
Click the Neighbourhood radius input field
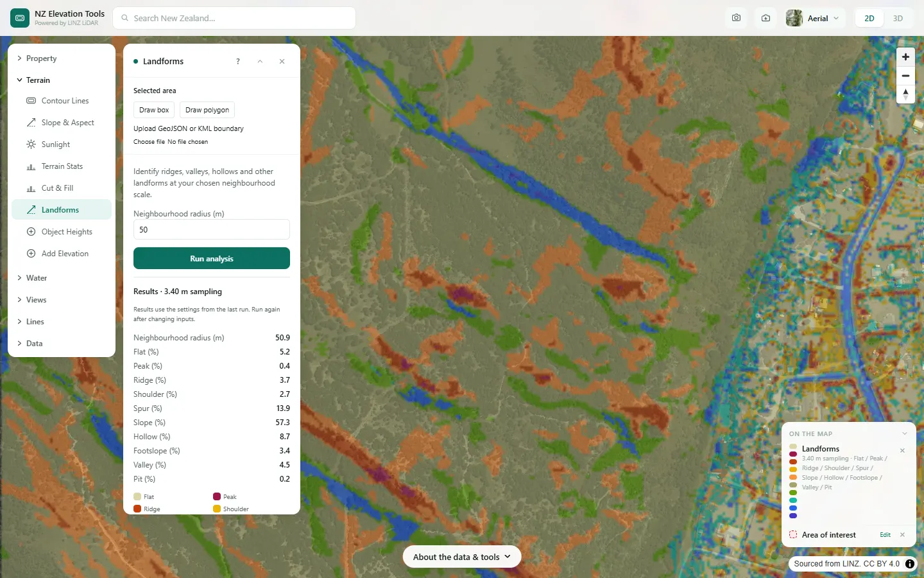point(212,229)
